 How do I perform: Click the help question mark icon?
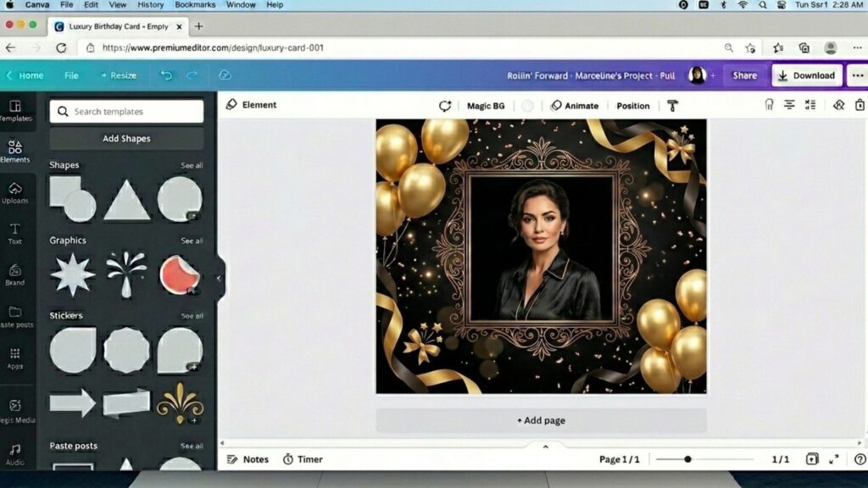(860, 458)
